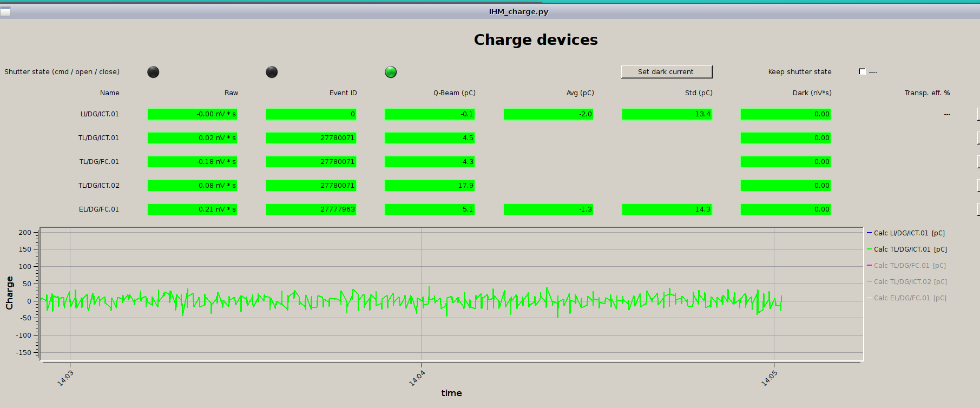Click the shutter command state LED indicator
The image size is (980, 408).
click(153, 72)
